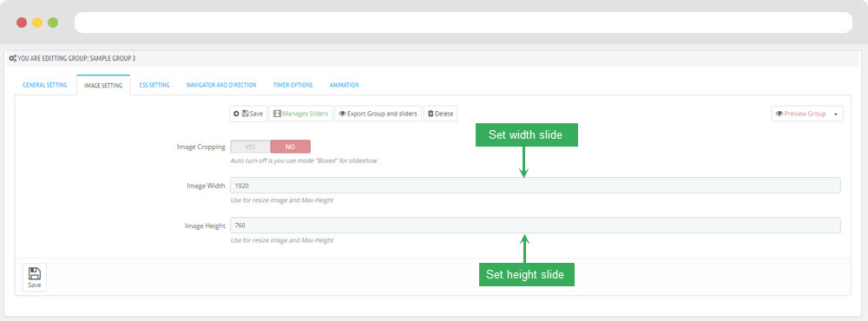Click the 'You are editting group' title text
868x321 pixels.
76,58
